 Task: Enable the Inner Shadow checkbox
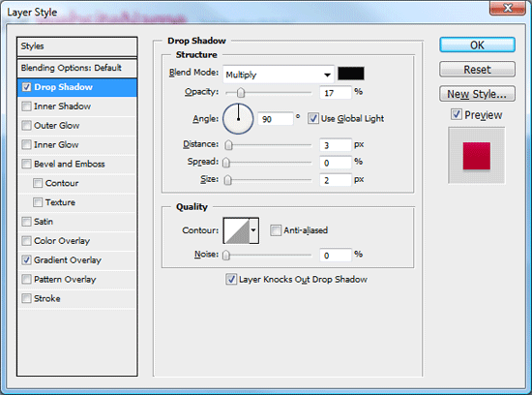point(26,106)
